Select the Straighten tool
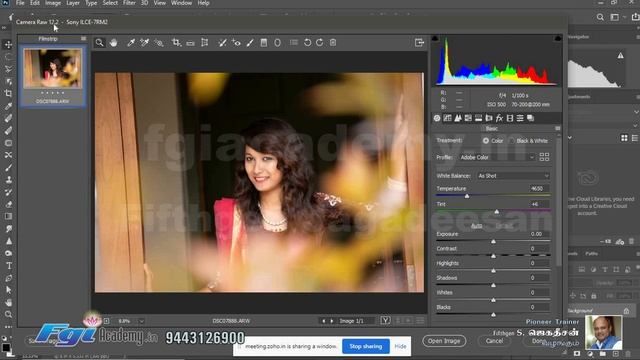The image size is (640, 360). pos(191,42)
